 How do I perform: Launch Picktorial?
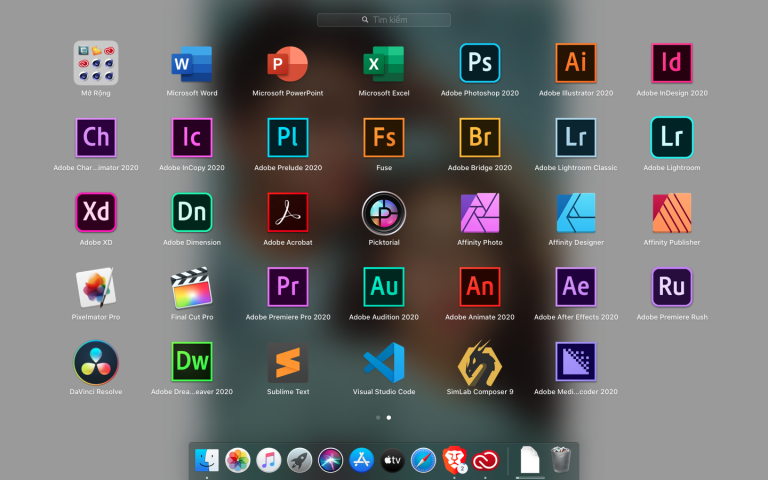point(384,213)
